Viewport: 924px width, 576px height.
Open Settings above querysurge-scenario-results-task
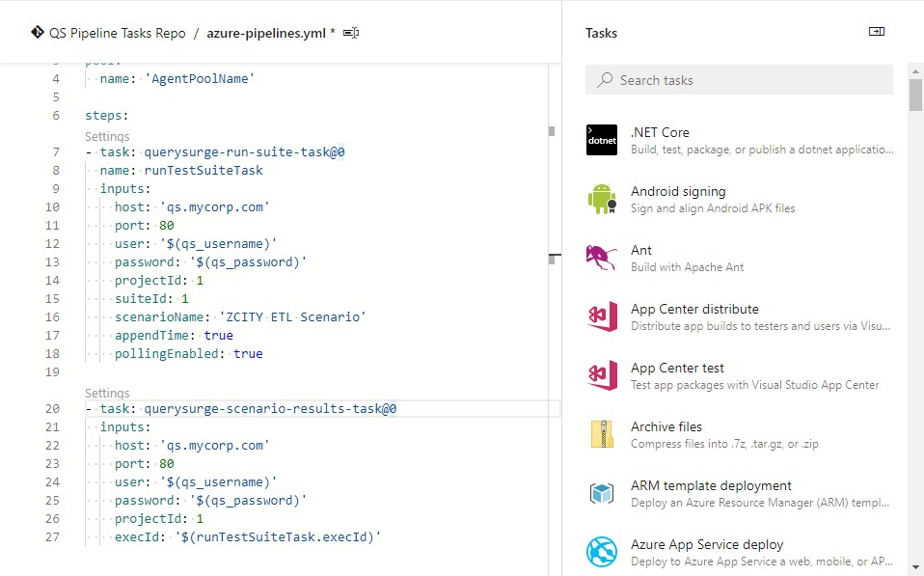107,393
